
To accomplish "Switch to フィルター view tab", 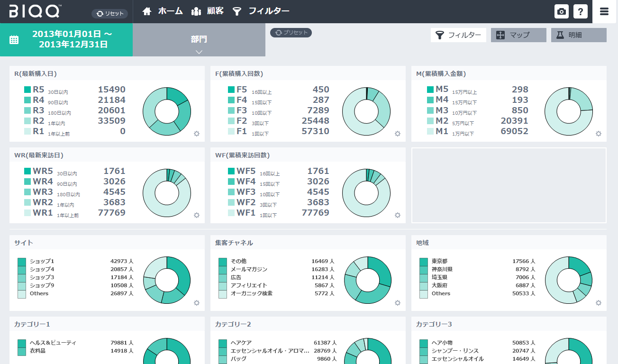I will [458, 35].
